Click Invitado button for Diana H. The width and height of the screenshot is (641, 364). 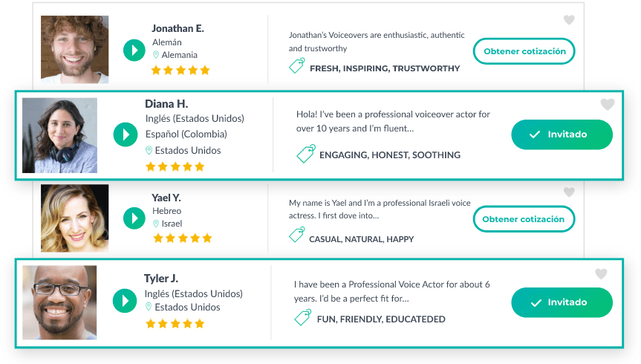click(562, 134)
